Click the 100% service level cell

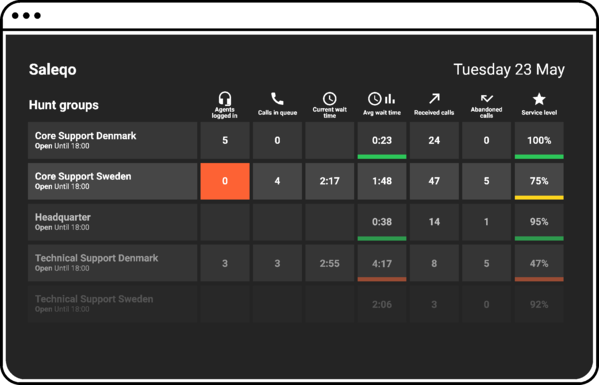tap(539, 140)
